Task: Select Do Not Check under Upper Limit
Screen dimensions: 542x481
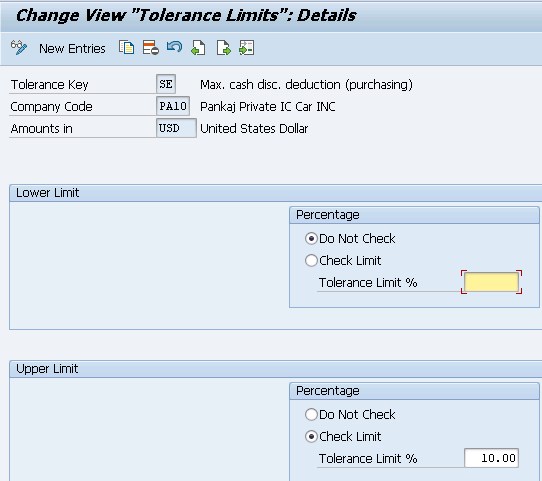Action: [x=311, y=414]
